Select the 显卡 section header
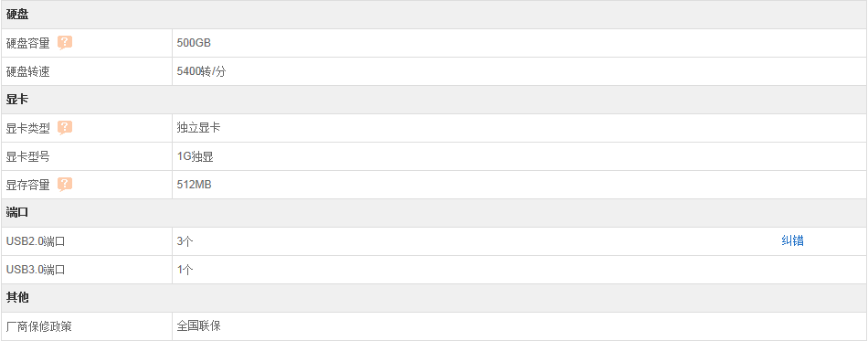 click(x=434, y=100)
